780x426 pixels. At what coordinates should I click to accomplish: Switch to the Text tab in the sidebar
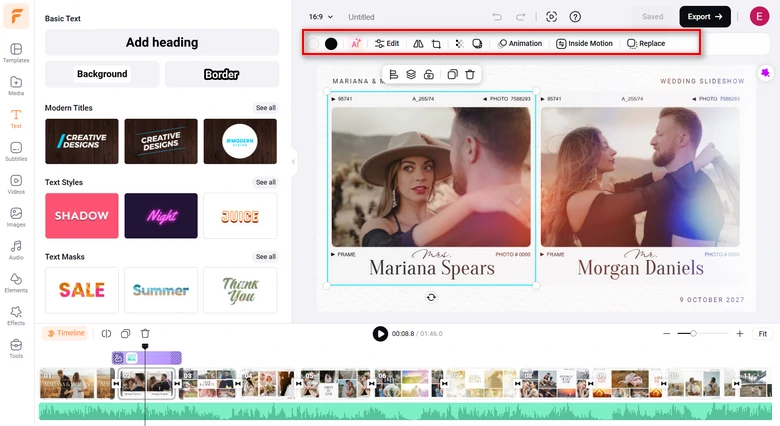(16, 118)
